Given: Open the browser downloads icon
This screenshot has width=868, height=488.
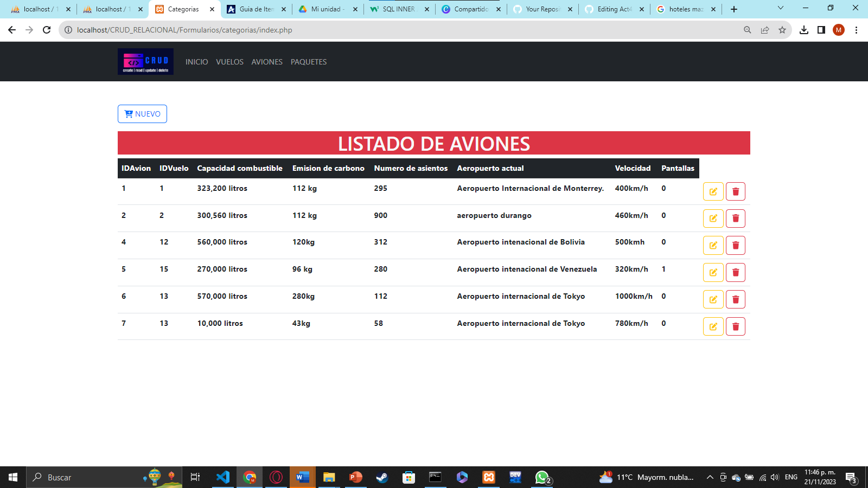Looking at the screenshot, I should pyautogui.click(x=803, y=30).
